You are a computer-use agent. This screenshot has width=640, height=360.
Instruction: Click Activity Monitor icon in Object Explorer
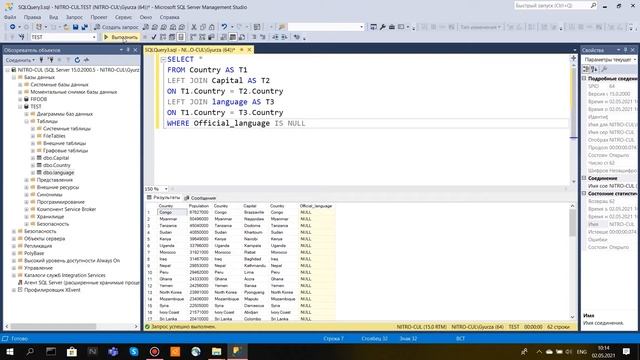(87, 60)
